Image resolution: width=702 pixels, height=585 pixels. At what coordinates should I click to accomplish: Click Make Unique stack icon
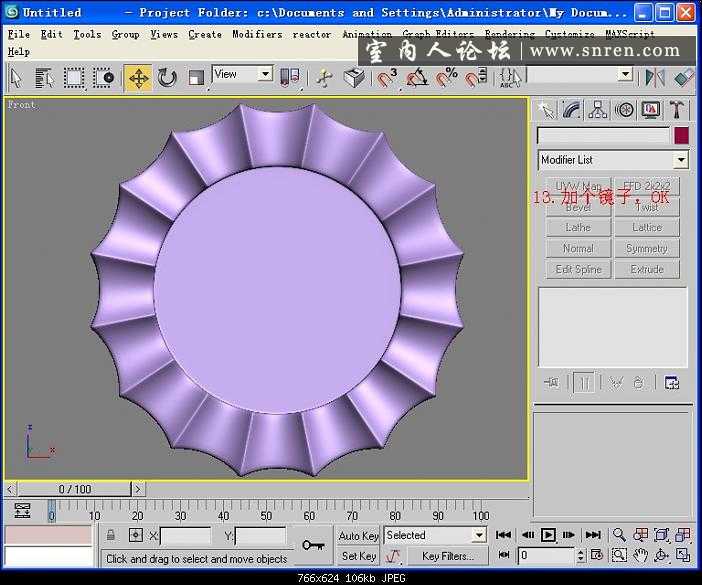pyautogui.click(x=616, y=383)
